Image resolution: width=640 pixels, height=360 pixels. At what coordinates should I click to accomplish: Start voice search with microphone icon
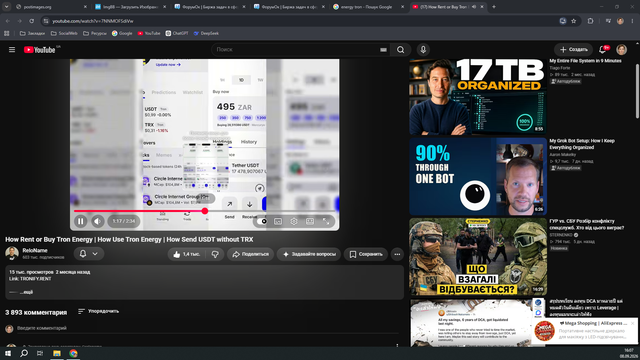(423, 49)
